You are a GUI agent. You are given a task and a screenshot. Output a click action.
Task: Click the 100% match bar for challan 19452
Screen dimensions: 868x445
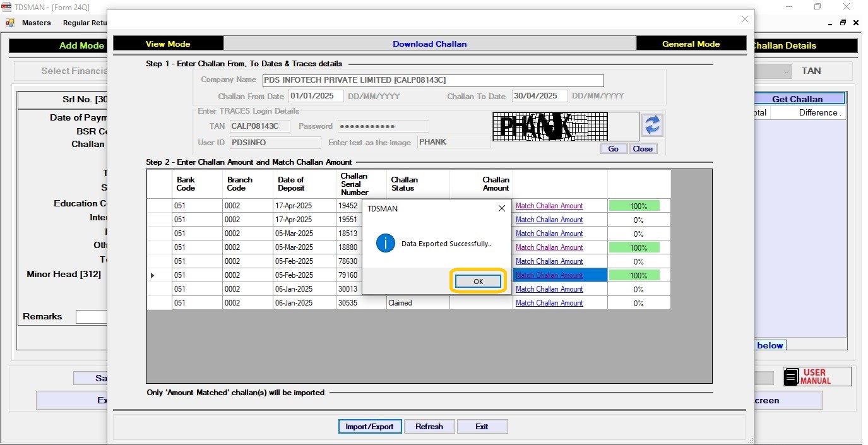pos(634,206)
